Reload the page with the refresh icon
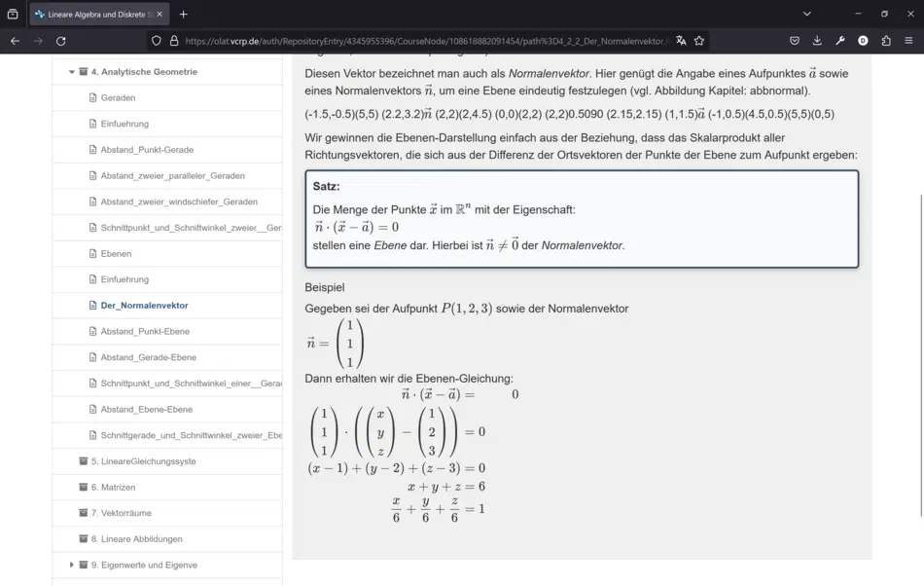The height and width of the screenshot is (586, 924). click(61, 41)
